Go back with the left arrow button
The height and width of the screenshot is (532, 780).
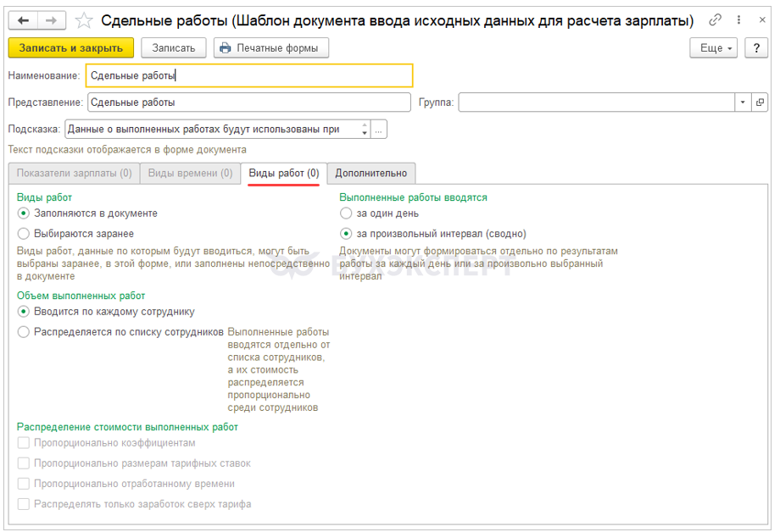click(x=24, y=21)
